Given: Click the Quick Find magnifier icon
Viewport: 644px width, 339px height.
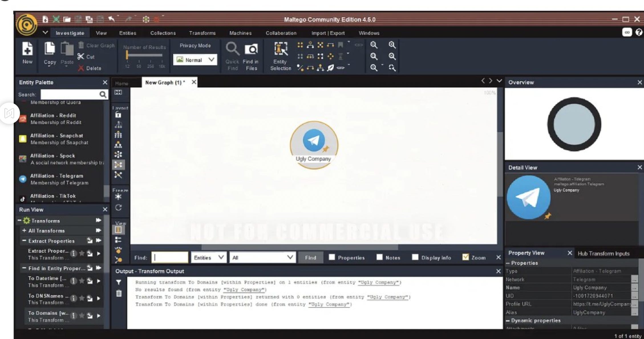Looking at the screenshot, I should pyautogui.click(x=232, y=49).
